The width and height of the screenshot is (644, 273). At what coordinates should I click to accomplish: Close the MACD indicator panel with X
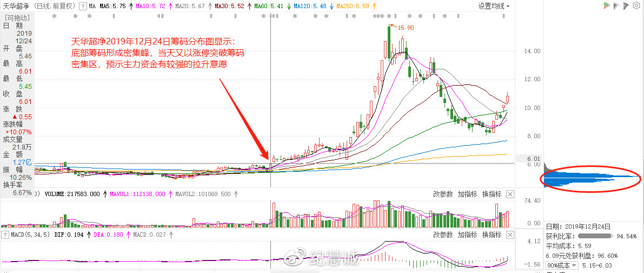tap(510, 235)
